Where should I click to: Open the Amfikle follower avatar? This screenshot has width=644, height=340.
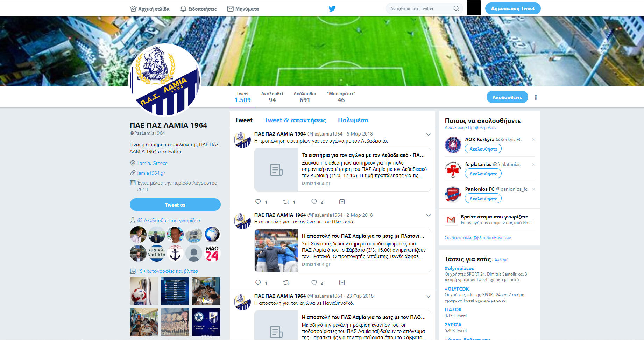pyautogui.click(x=157, y=253)
